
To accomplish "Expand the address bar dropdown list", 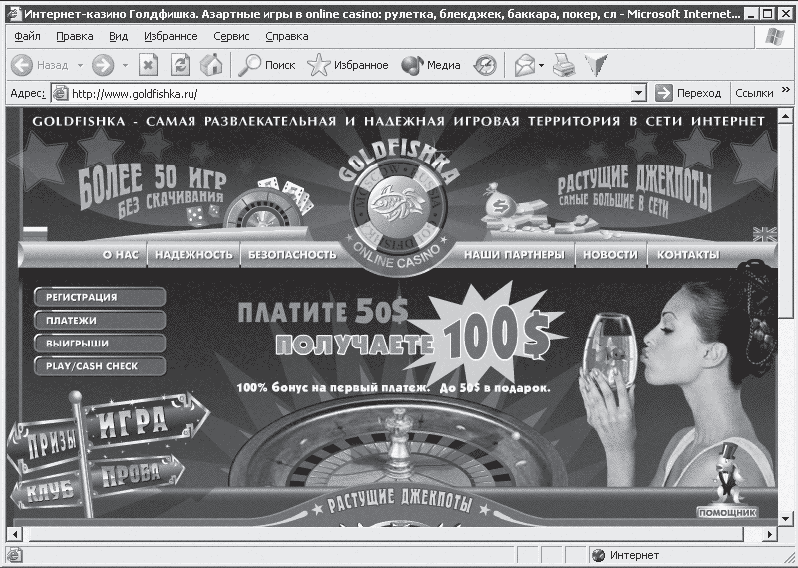I will point(638,93).
